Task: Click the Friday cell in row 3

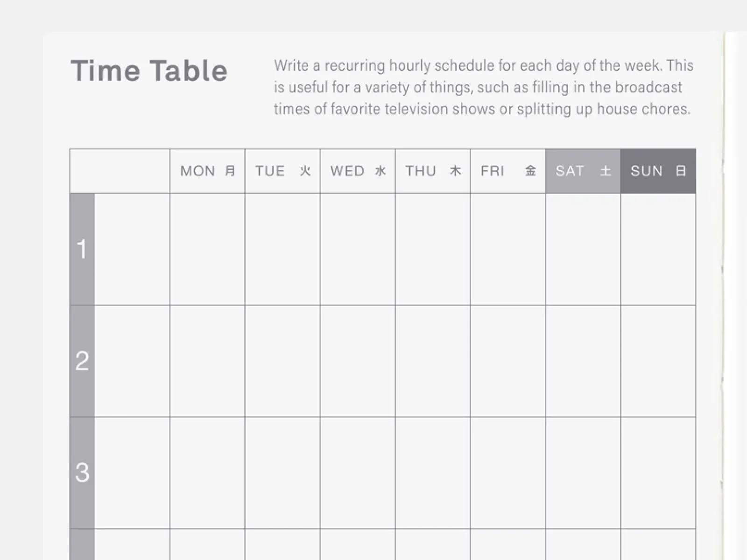Action: click(508, 473)
